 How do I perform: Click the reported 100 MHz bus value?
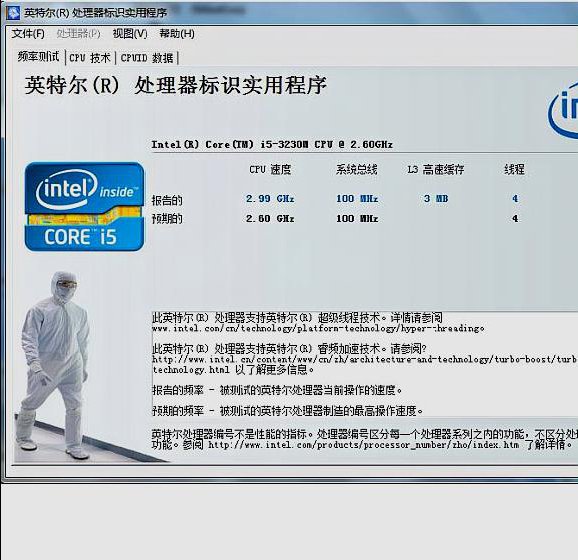pos(357,199)
